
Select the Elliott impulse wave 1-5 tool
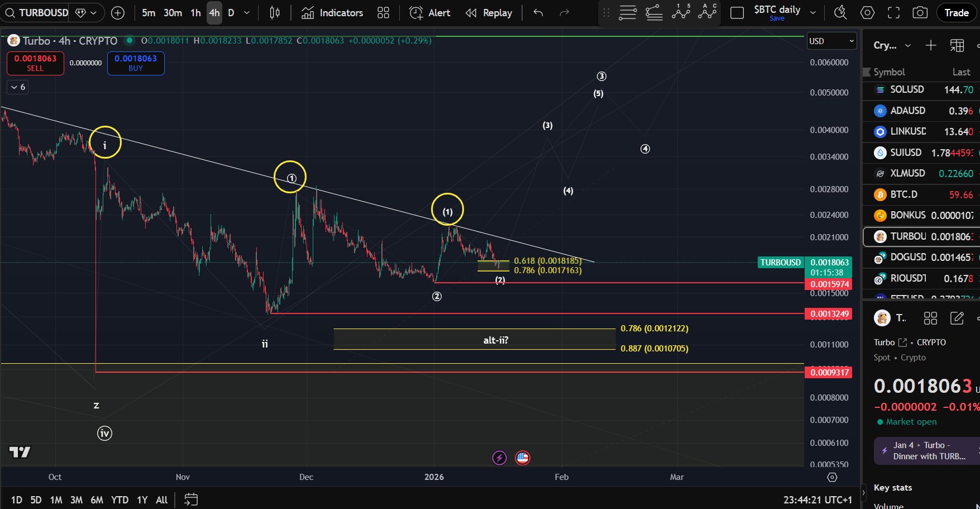pyautogui.click(x=681, y=12)
